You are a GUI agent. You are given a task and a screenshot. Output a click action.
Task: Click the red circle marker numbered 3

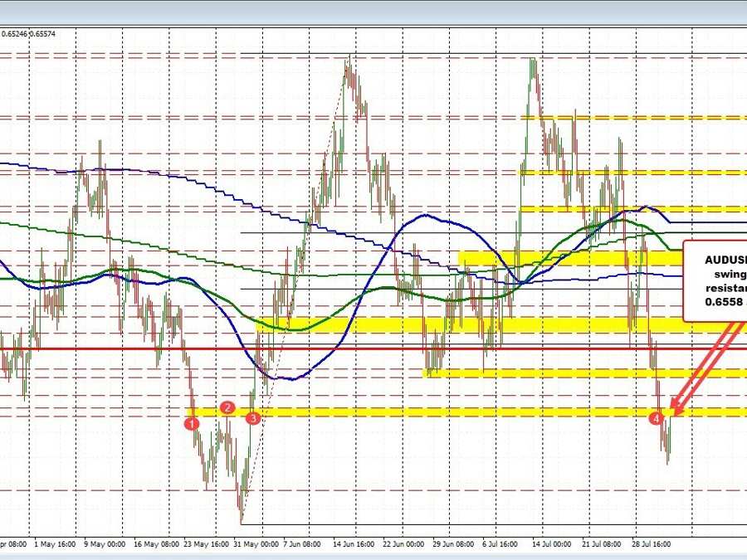pos(253,419)
